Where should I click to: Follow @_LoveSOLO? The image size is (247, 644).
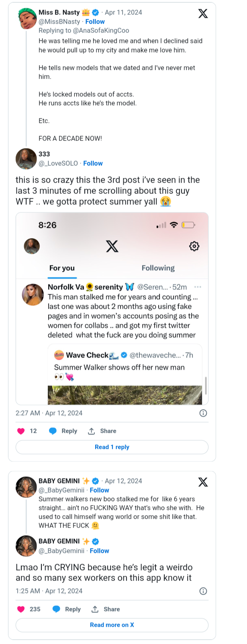click(93, 163)
